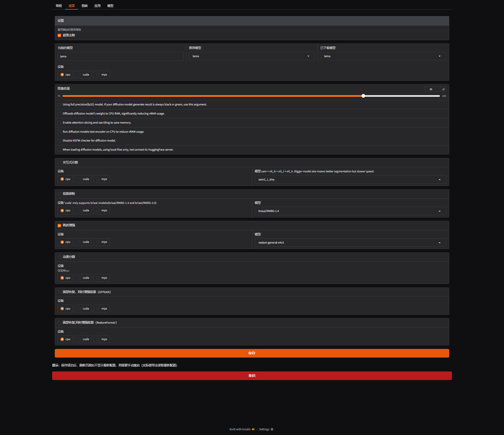Open the 已下载模型 dropdown
The image size is (504, 435).
coord(383,56)
